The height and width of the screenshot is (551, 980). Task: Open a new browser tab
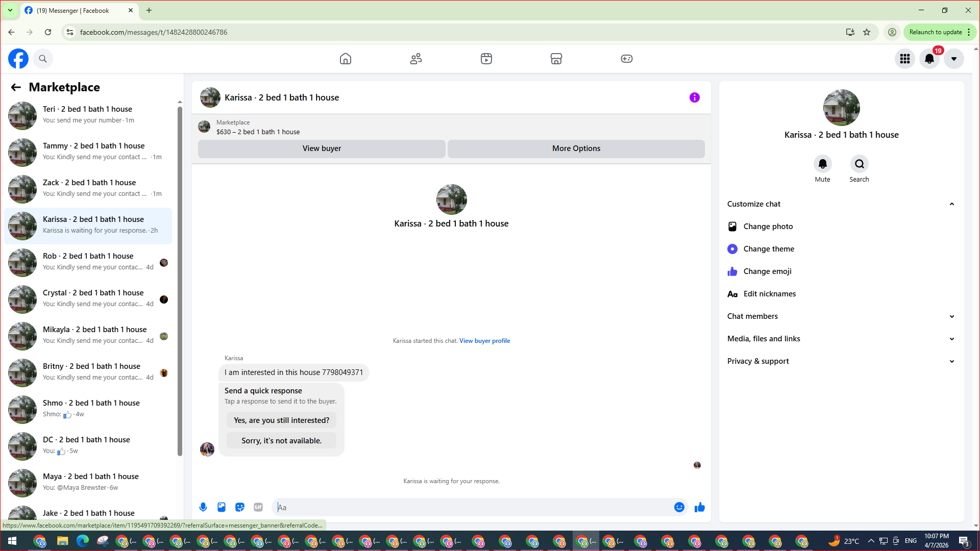149,10
